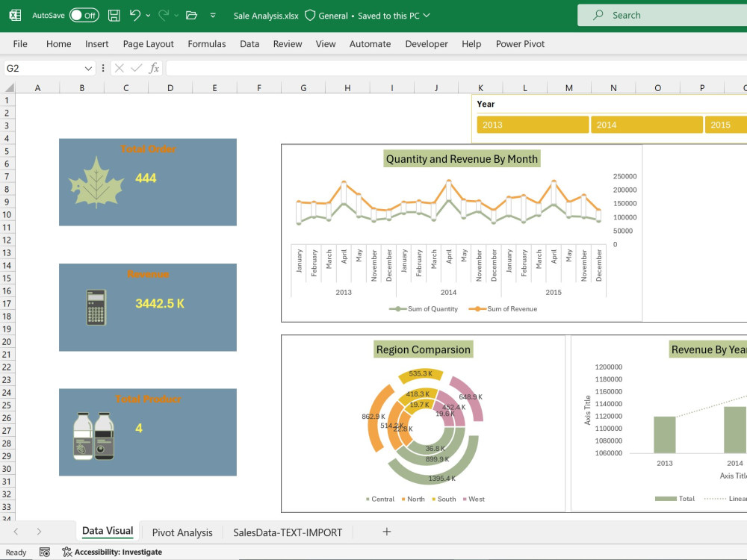The height and width of the screenshot is (560, 747).
Task: Click the Region Comparsion chart title
Action: (x=423, y=349)
